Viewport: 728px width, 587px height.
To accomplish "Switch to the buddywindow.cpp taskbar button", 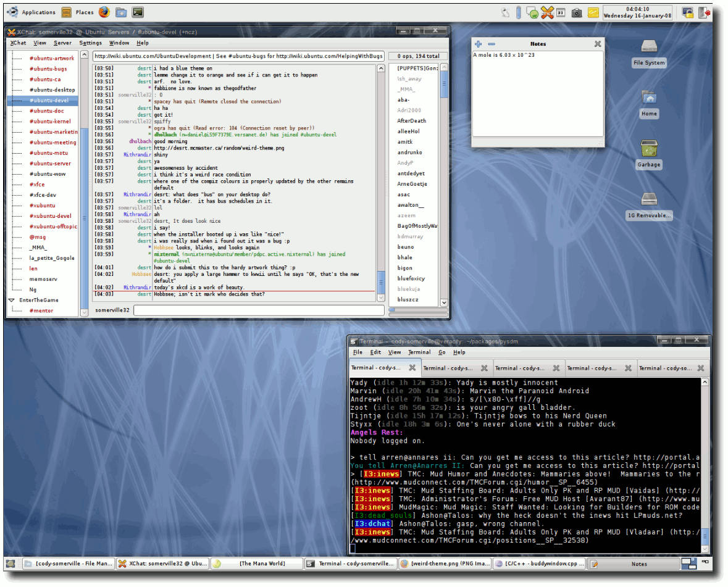I will coord(538,564).
